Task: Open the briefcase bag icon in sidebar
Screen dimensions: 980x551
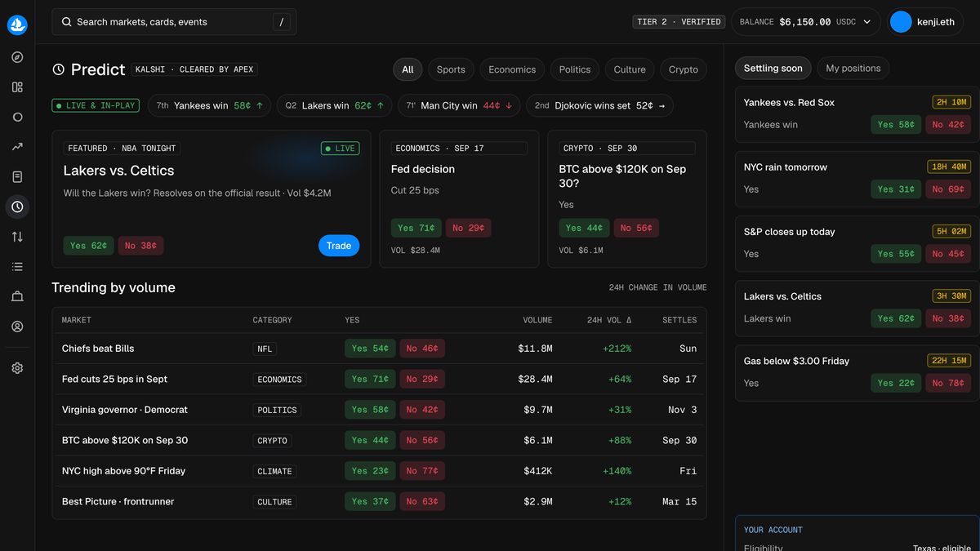Action: tap(17, 296)
